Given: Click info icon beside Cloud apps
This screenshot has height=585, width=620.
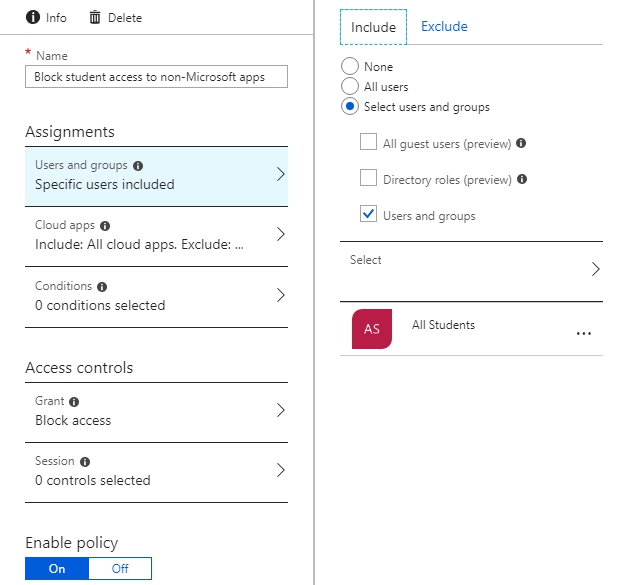Looking at the screenshot, I should 105,226.
